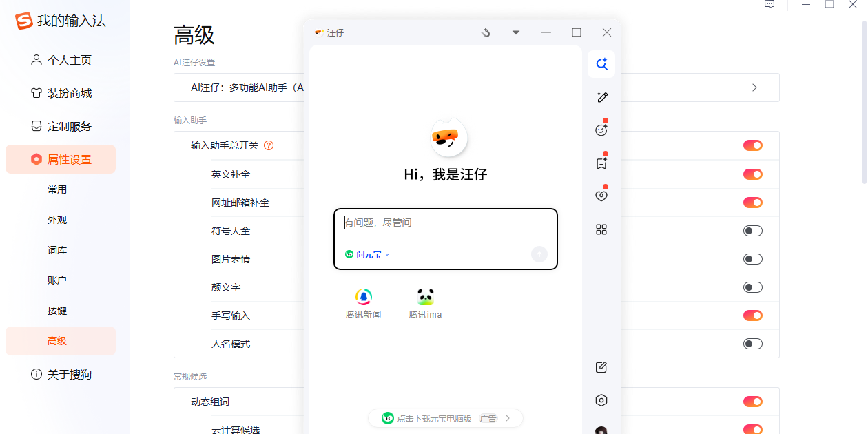Open the AI writing wand icon in 汪仔

point(601,97)
